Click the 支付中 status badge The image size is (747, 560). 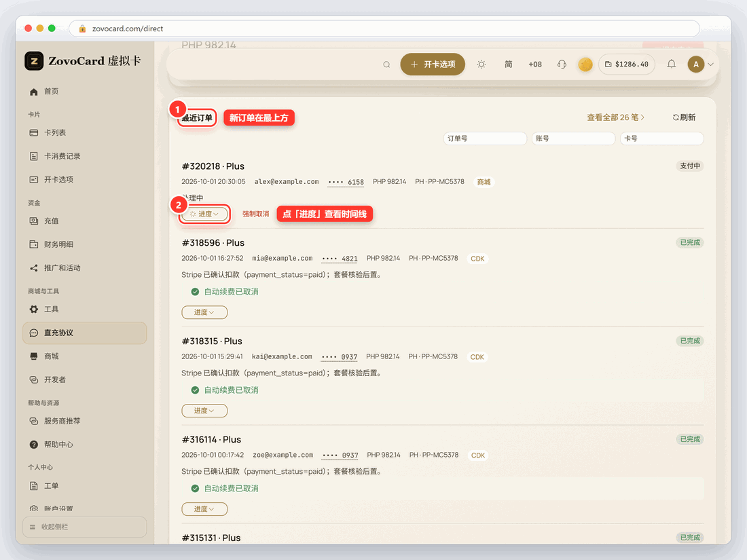point(690,166)
